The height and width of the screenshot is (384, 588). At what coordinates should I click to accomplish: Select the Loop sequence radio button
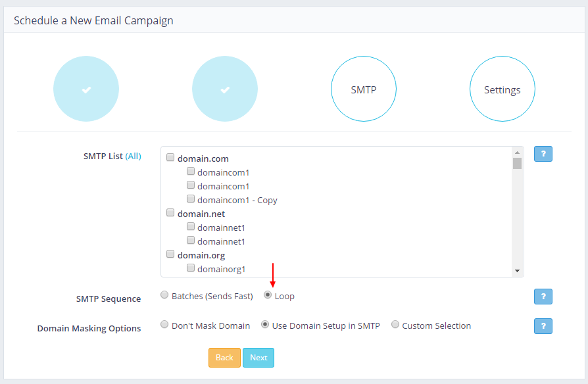click(268, 295)
